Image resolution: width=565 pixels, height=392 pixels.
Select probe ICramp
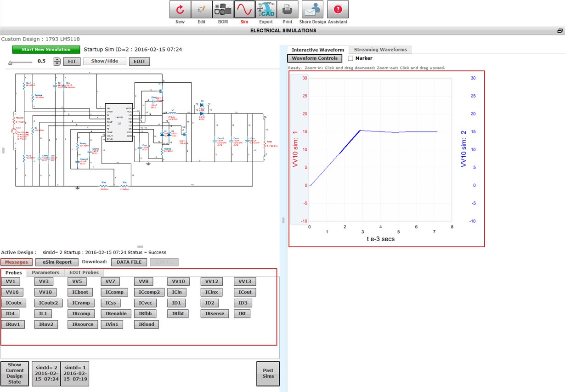81,303
